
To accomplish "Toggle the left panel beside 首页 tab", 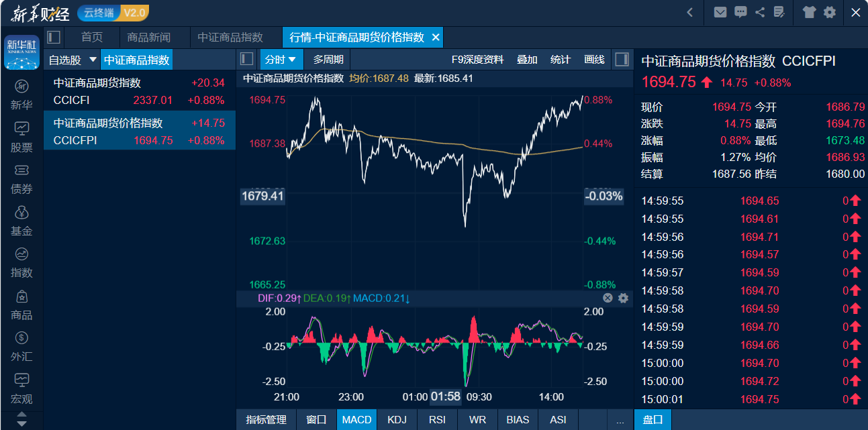I will [54, 37].
